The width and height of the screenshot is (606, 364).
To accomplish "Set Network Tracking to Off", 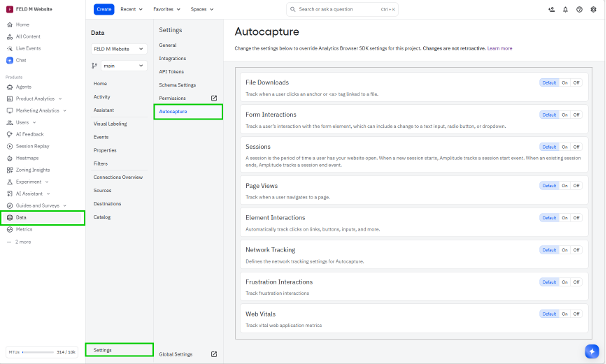I will 576,250.
